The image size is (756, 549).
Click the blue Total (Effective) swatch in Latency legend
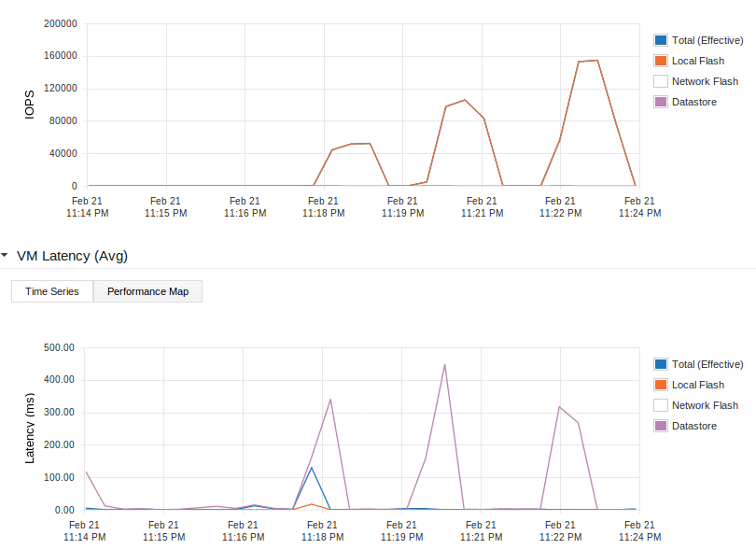[x=661, y=364]
